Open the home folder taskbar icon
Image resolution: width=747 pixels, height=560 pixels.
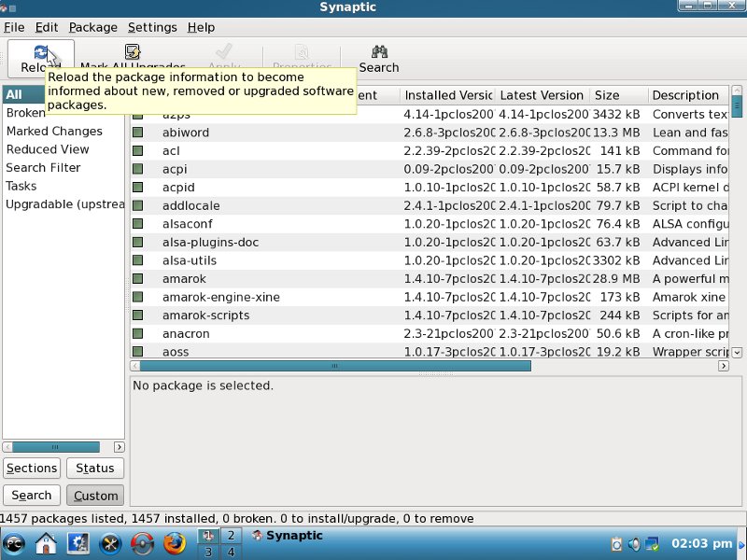[47, 542]
